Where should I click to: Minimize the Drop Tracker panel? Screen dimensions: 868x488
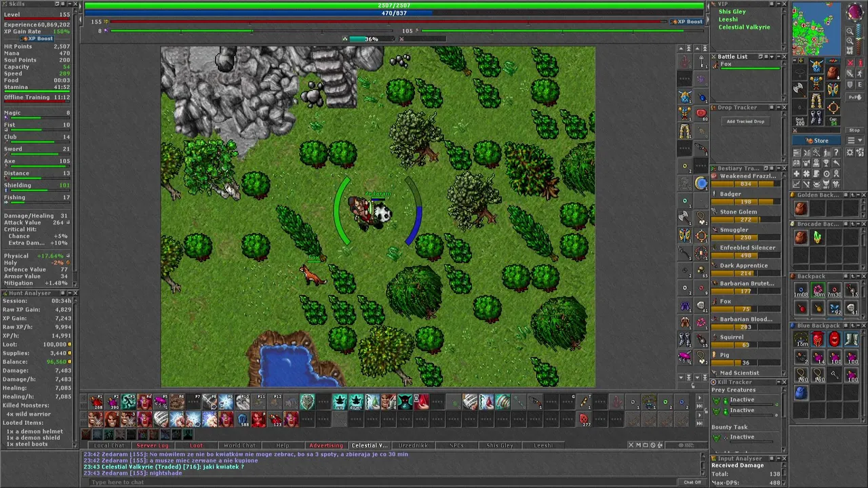point(778,107)
